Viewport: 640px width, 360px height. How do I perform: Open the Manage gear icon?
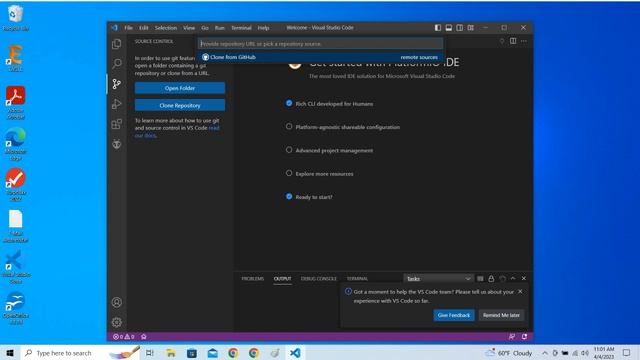[117, 322]
